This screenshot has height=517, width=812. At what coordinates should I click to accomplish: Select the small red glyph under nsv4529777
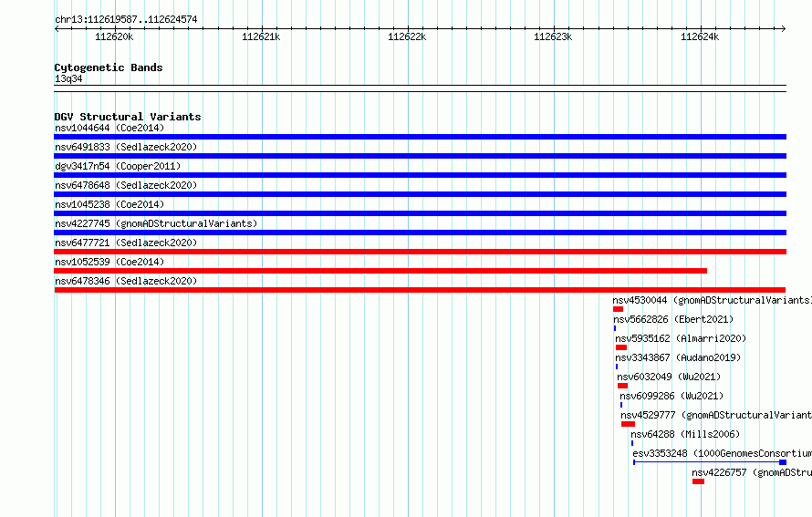pyautogui.click(x=629, y=424)
